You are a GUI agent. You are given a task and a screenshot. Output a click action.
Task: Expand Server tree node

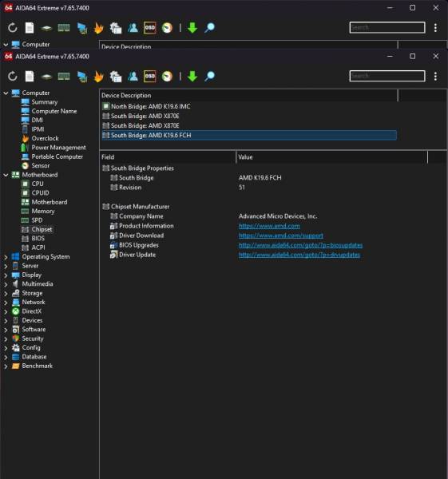[6, 266]
